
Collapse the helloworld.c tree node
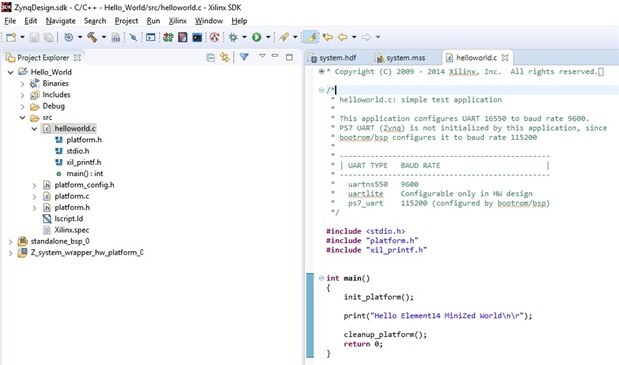(34, 129)
